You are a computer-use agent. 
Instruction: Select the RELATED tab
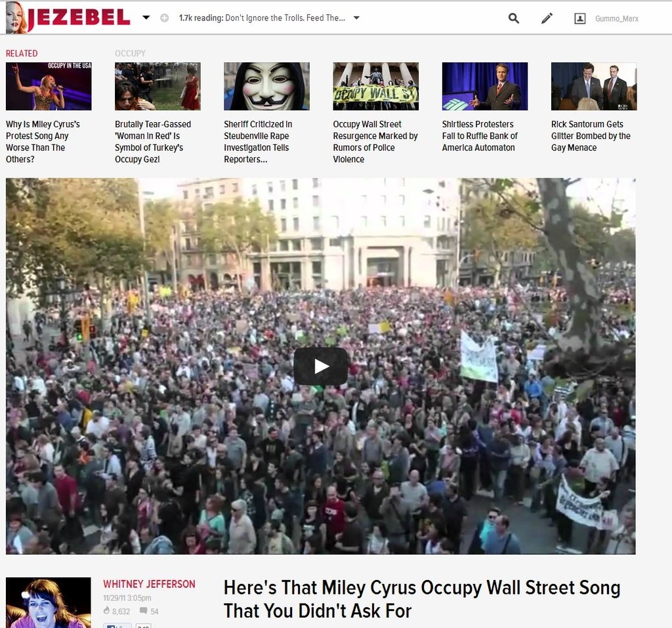pos(22,53)
